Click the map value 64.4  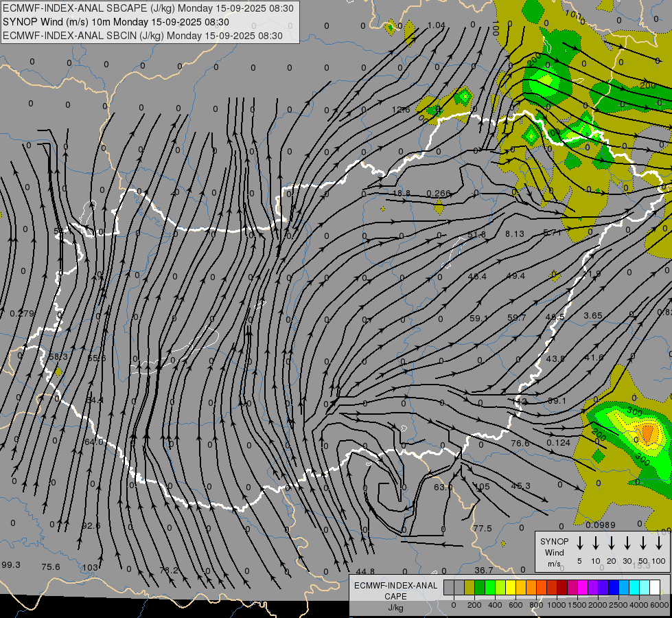(94, 400)
